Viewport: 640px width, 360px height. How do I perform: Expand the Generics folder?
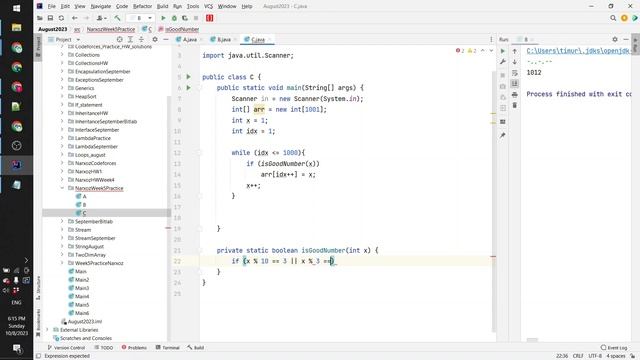pyautogui.click(x=62, y=88)
